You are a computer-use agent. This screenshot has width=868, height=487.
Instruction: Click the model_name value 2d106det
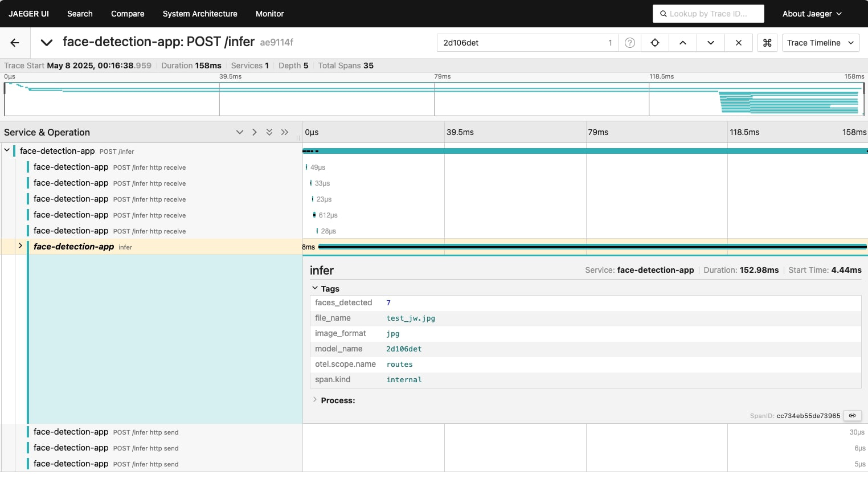pos(404,349)
